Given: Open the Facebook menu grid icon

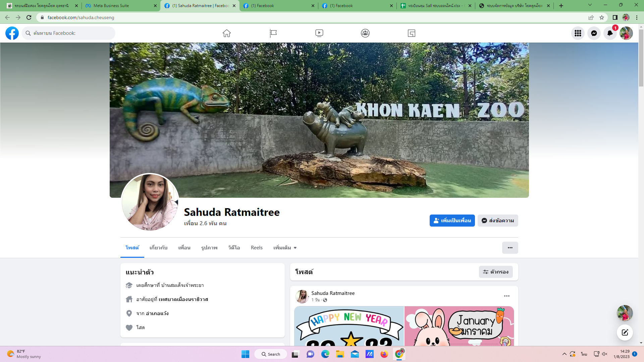Looking at the screenshot, I should (x=578, y=33).
